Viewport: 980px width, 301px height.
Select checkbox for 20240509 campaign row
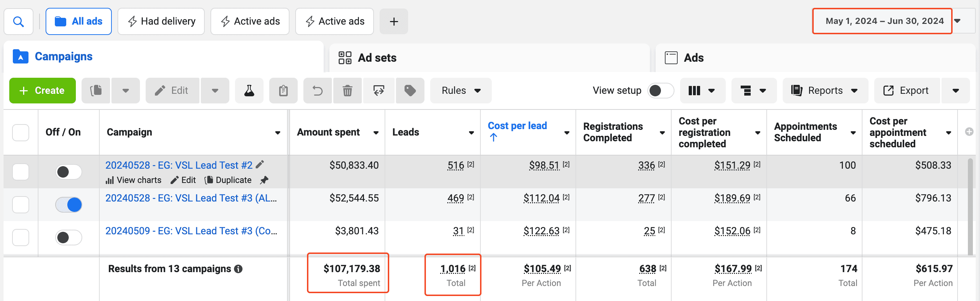(x=21, y=238)
